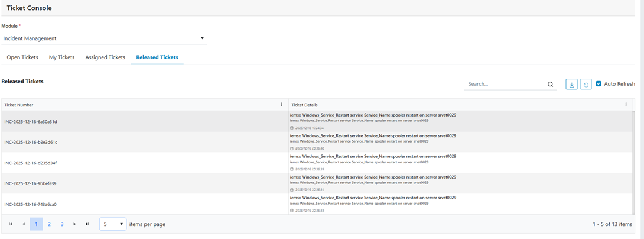Viewport: 644px width, 239px height.
Task: Go to the first page arrow
Action: 11,224
